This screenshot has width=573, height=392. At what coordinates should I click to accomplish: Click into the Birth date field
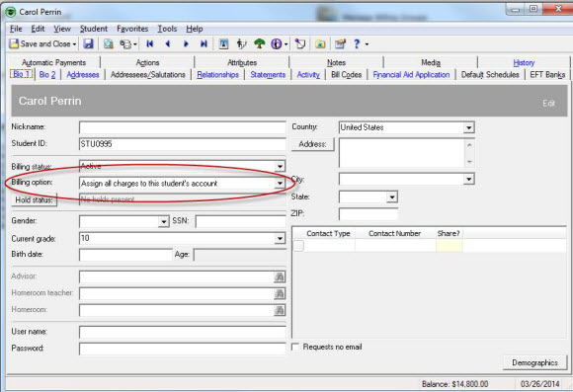click(x=125, y=255)
